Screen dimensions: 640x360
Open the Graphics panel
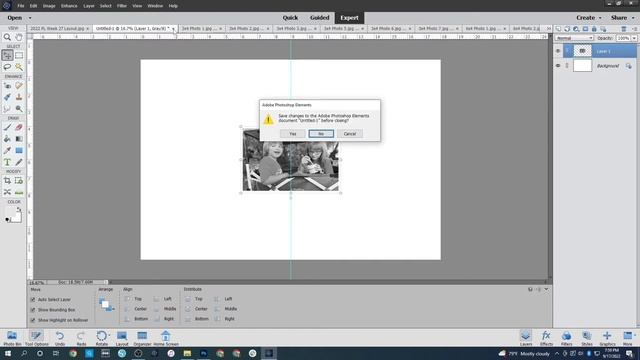tap(607, 338)
